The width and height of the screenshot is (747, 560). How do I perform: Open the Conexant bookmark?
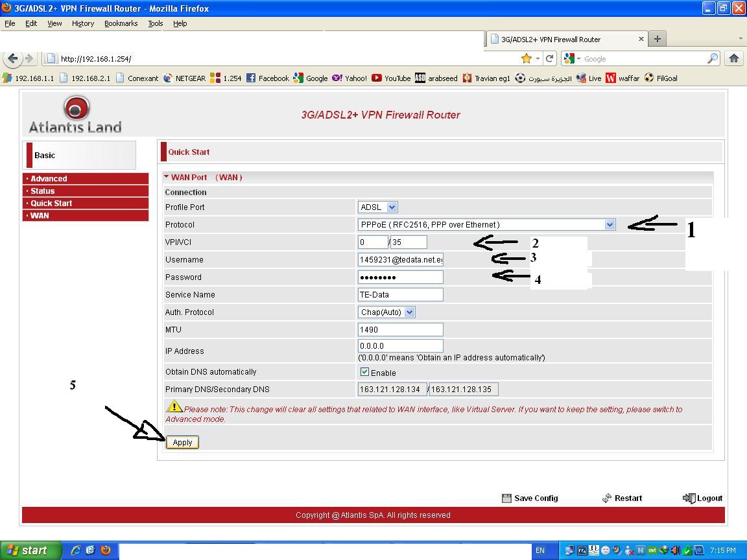click(x=137, y=78)
